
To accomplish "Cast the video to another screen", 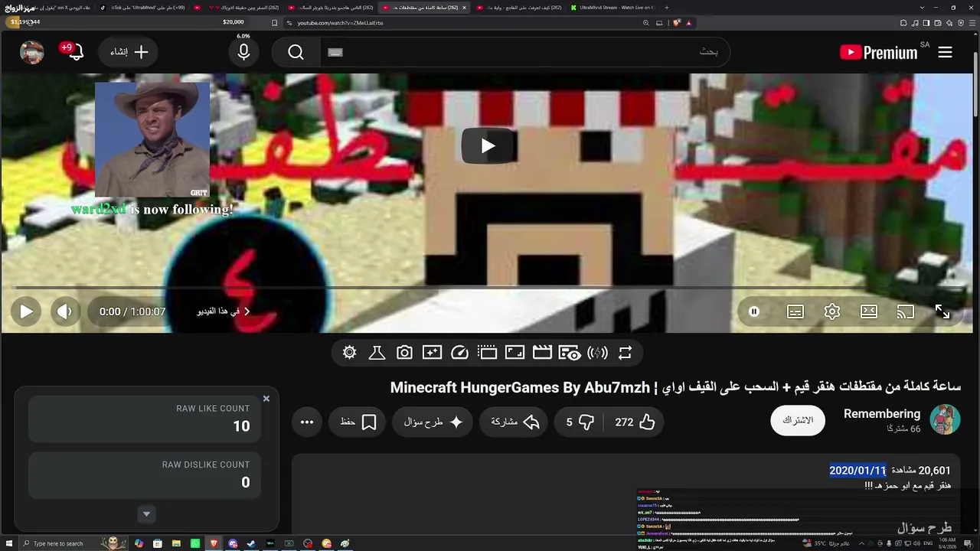I will click(x=906, y=311).
